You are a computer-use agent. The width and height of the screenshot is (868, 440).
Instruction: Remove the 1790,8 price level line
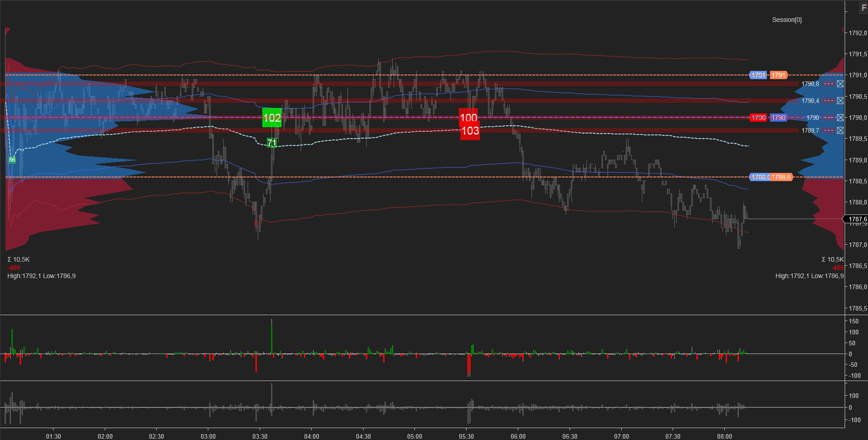pos(840,84)
